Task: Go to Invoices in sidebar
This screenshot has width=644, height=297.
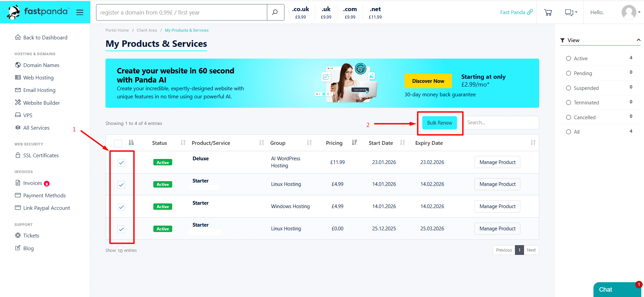Action: click(x=32, y=183)
